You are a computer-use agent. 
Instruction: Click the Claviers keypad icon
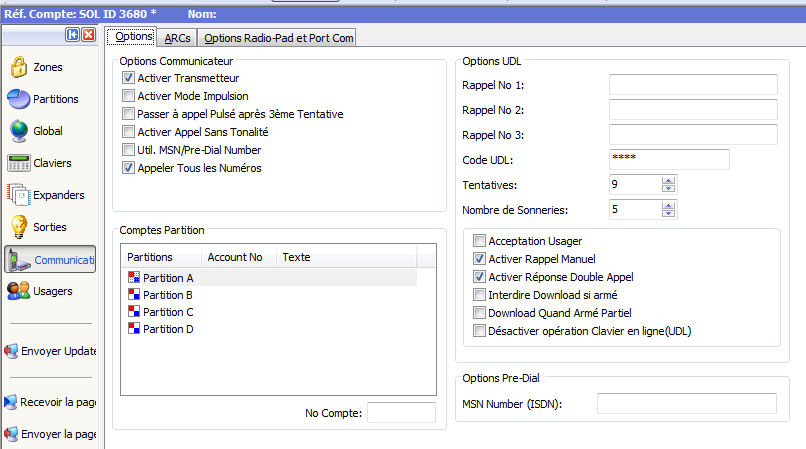[18, 163]
